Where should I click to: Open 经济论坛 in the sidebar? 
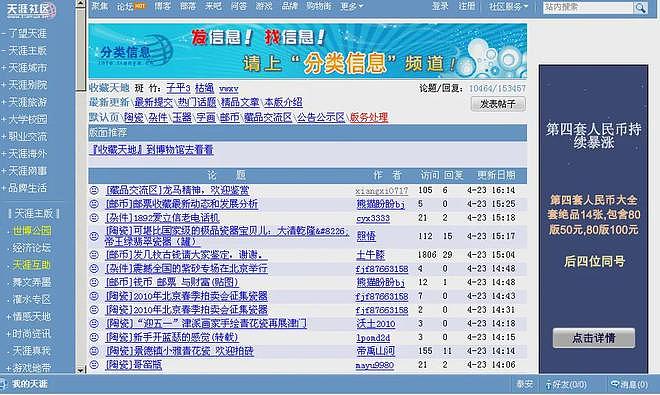32,248
